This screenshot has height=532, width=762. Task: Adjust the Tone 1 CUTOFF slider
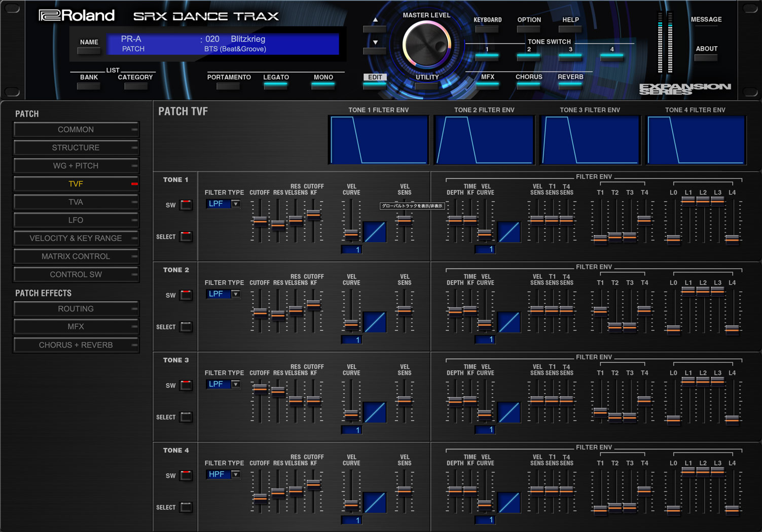click(x=260, y=221)
